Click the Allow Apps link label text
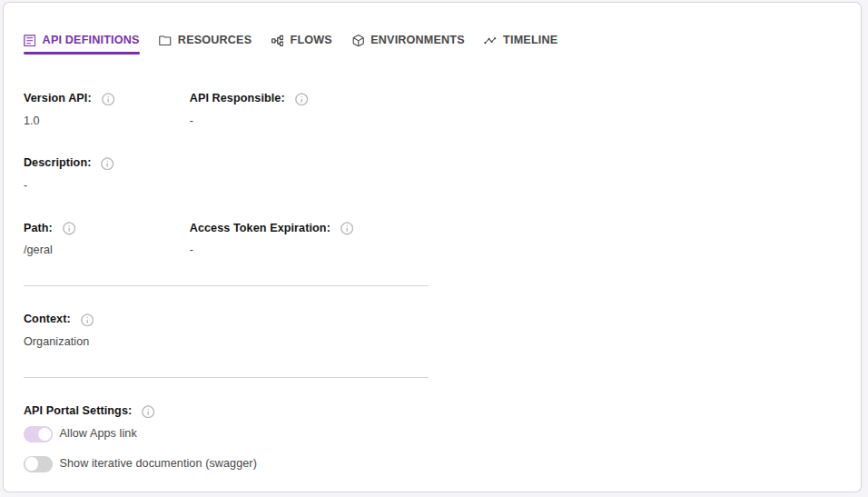The image size is (868, 497). click(x=98, y=433)
